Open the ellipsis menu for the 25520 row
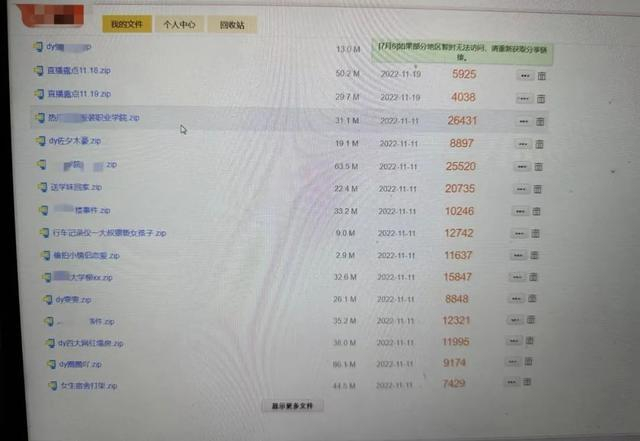Viewport: 640px width, 441px height. 522,167
